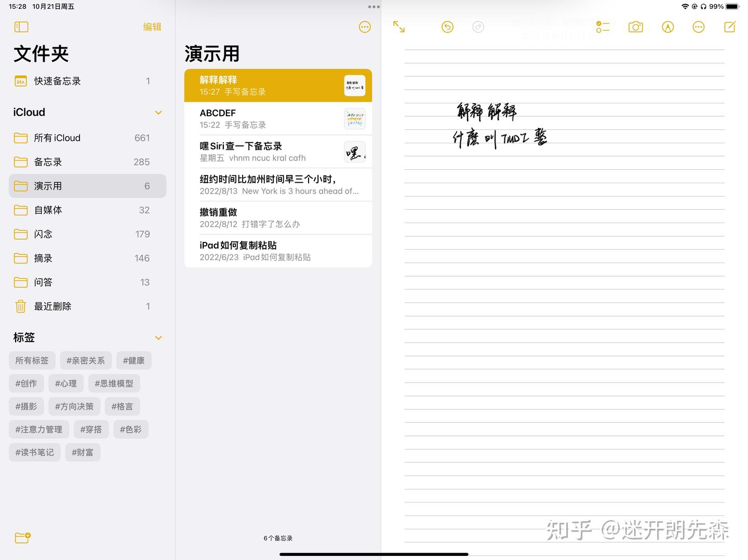Tap the redo arrow
This screenshot has width=748, height=560.
coord(478,27)
